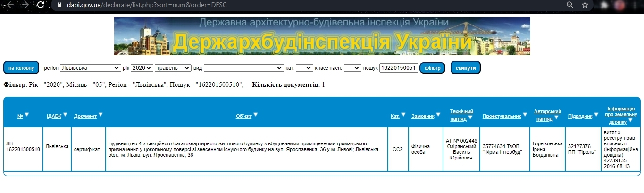Image resolution: width=644 pixels, height=193 pixels.
Task: Click the 'ПП "Тіроль"' contractor cell
Action: (582, 149)
